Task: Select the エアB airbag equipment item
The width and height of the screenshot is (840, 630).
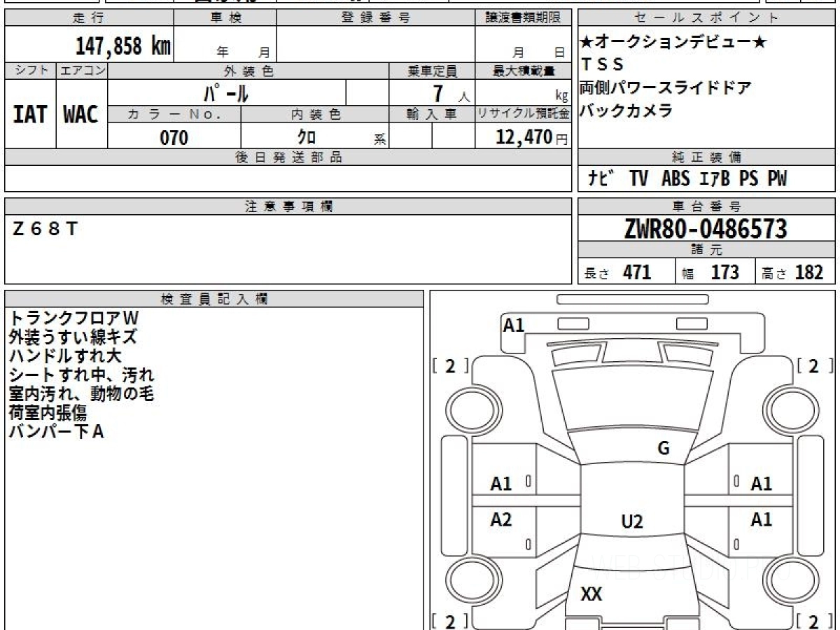Action: point(715,179)
